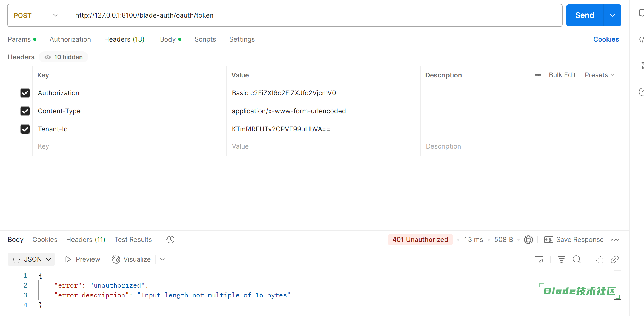Open the code snippet sidebar icon
Image resolution: width=644 pixels, height=316 pixels.
coord(641,39)
